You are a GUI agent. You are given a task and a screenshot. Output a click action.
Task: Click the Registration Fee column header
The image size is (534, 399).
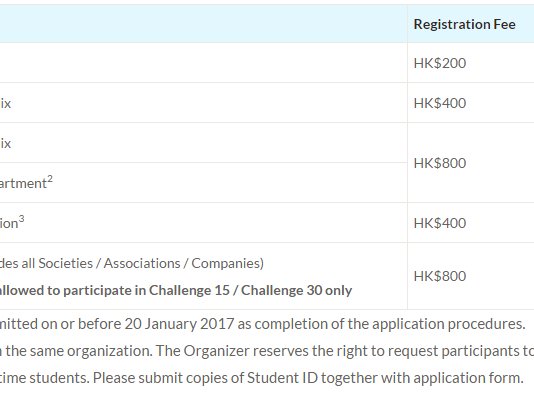pos(464,25)
